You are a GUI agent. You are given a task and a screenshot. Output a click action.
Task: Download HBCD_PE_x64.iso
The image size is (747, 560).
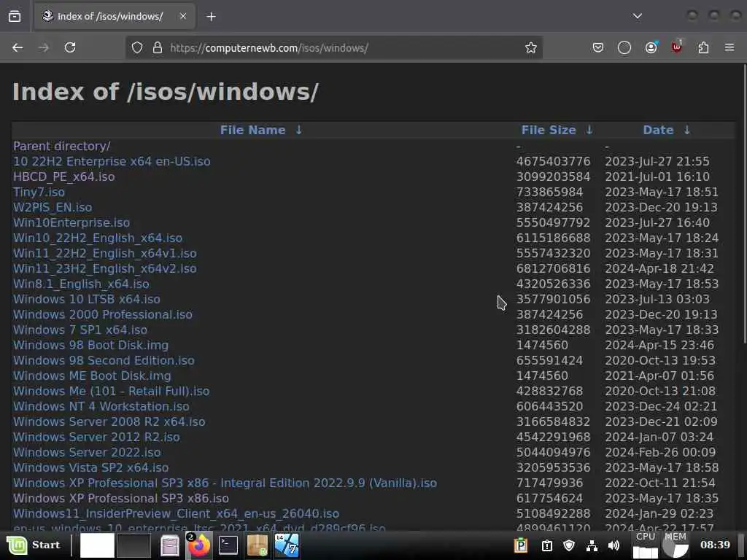click(64, 176)
